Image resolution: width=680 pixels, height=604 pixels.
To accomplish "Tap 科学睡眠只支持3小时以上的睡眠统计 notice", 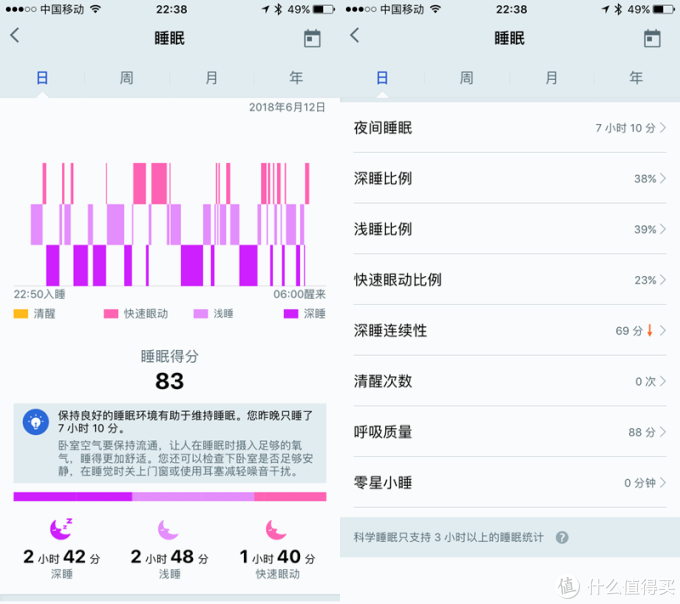I will click(448, 538).
